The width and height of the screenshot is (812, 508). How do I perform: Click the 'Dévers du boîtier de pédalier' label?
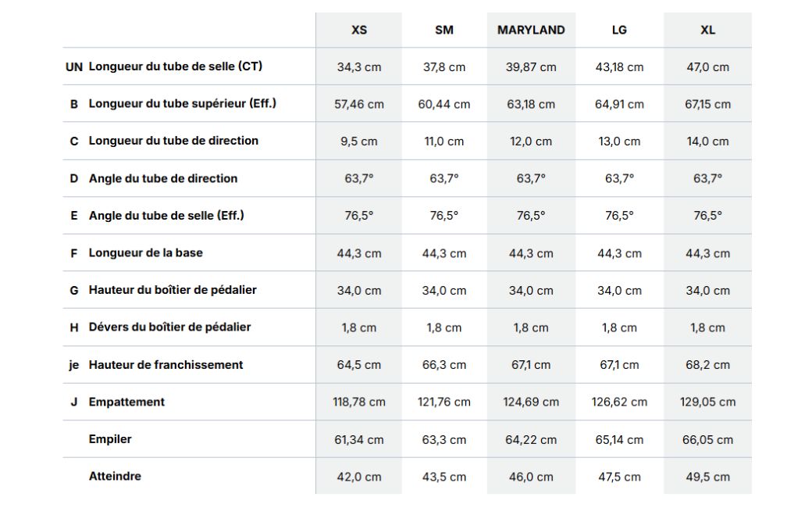pos(170,327)
